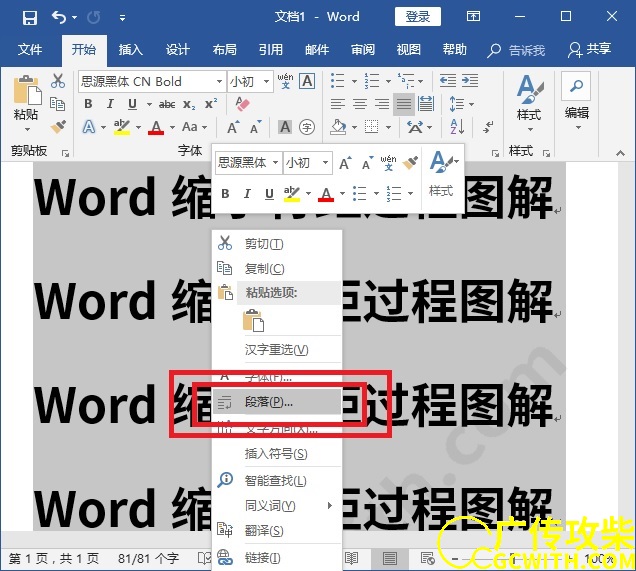This screenshot has width=636, height=571.
Task: Open mini toolbar font box 思源黑体
Action: pyautogui.click(x=248, y=163)
